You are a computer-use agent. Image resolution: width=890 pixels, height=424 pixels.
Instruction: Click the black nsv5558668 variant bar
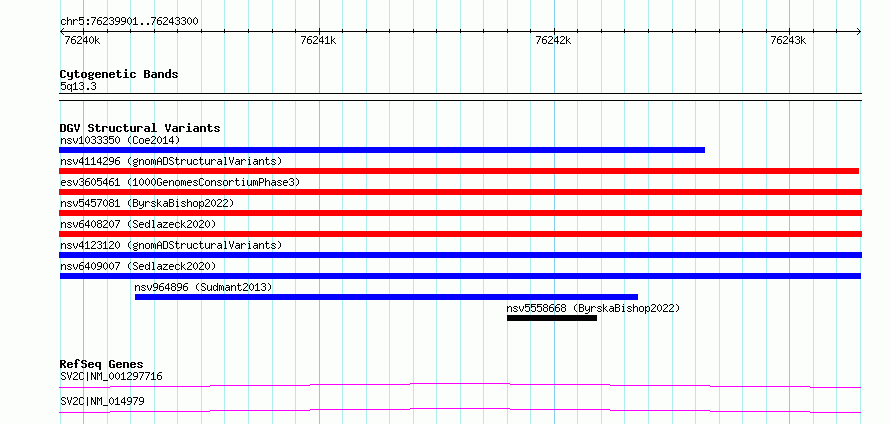click(x=552, y=318)
